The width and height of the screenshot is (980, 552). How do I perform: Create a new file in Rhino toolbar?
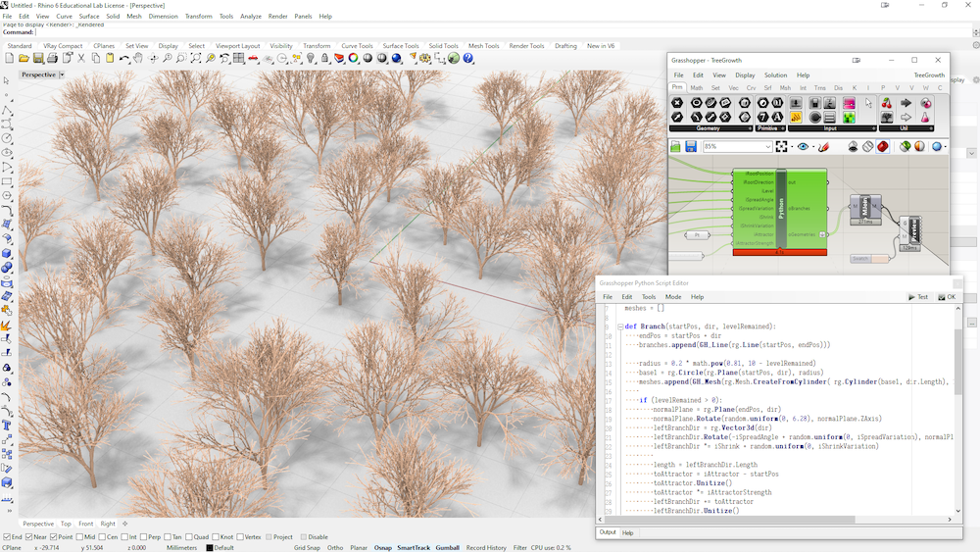[10, 58]
